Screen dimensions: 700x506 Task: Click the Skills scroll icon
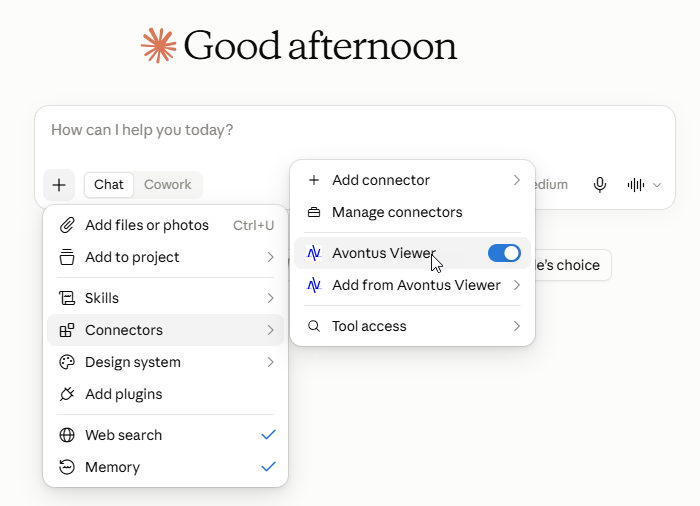pyautogui.click(x=67, y=298)
